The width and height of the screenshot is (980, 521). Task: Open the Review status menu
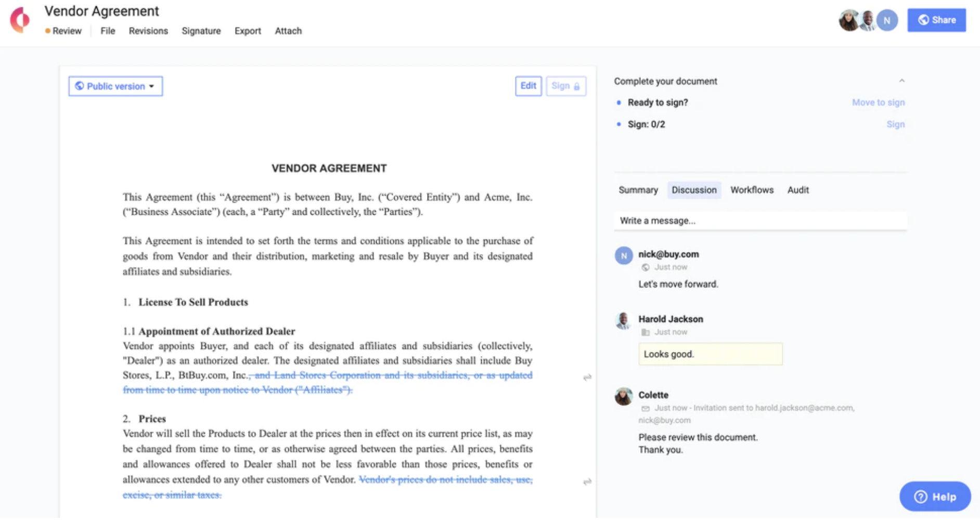pos(63,31)
